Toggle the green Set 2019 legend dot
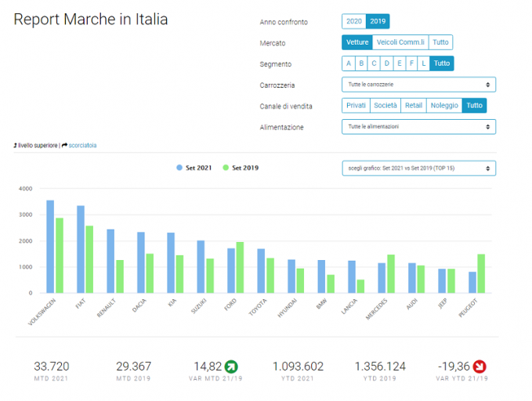 point(226,168)
